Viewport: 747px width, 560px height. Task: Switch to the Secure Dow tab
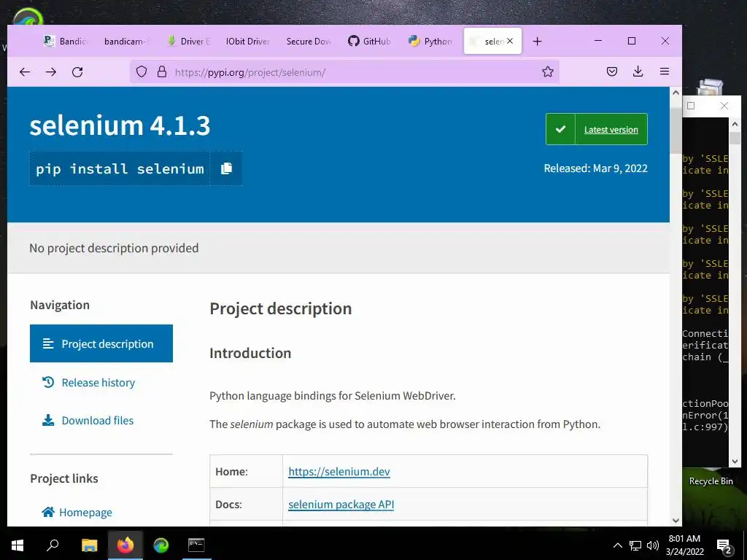[309, 42]
